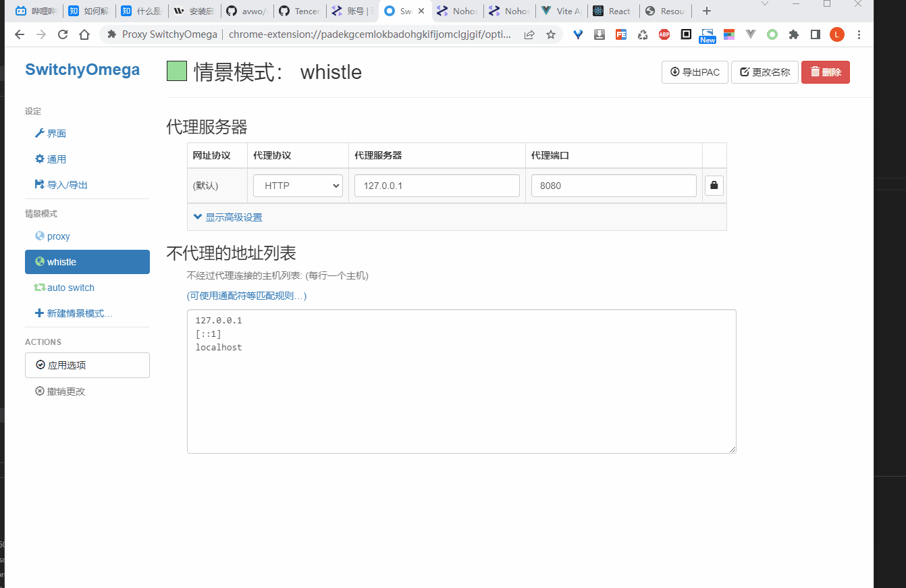This screenshot has width=906, height=588.
Task: Open the blue Y extension icon
Action: (x=578, y=34)
